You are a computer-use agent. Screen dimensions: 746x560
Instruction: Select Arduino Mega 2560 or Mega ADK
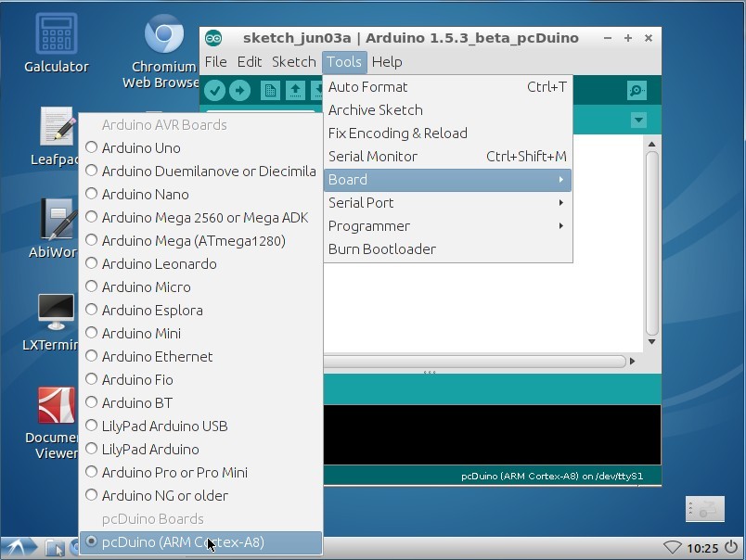click(x=200, y=218)
